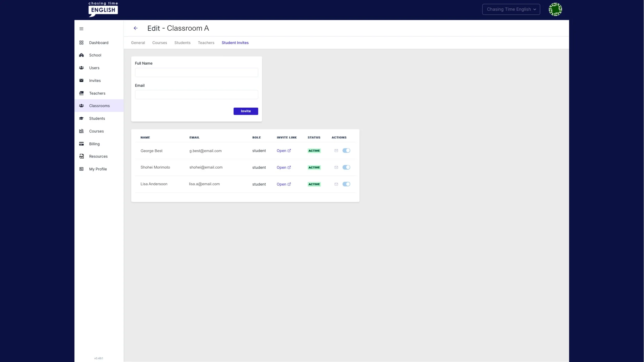Click the Dashboard grid icon

[81, 42]
